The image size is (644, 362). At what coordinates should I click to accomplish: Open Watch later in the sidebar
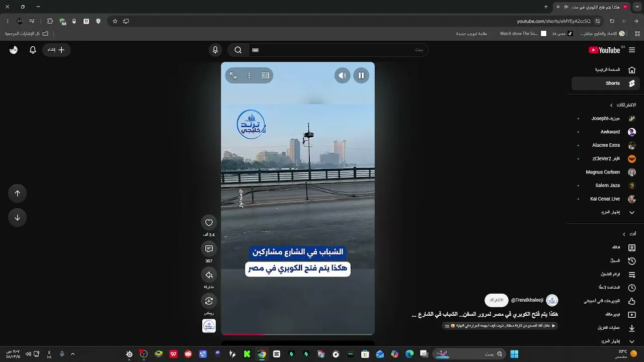[x=606, y=288]
